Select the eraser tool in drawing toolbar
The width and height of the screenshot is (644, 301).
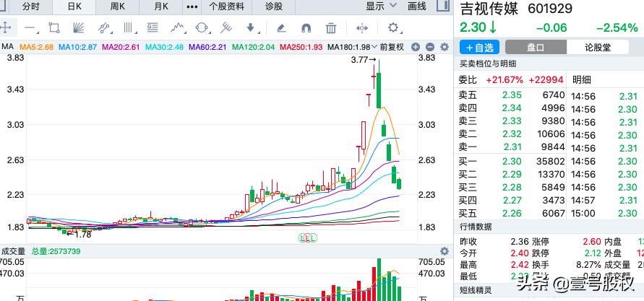[x=281, y=29]
